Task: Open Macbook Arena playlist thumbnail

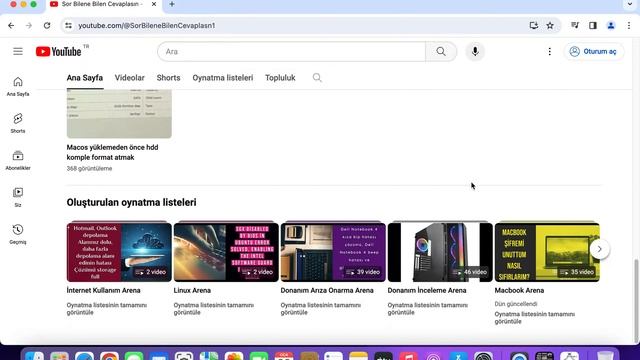Action: 547,252
